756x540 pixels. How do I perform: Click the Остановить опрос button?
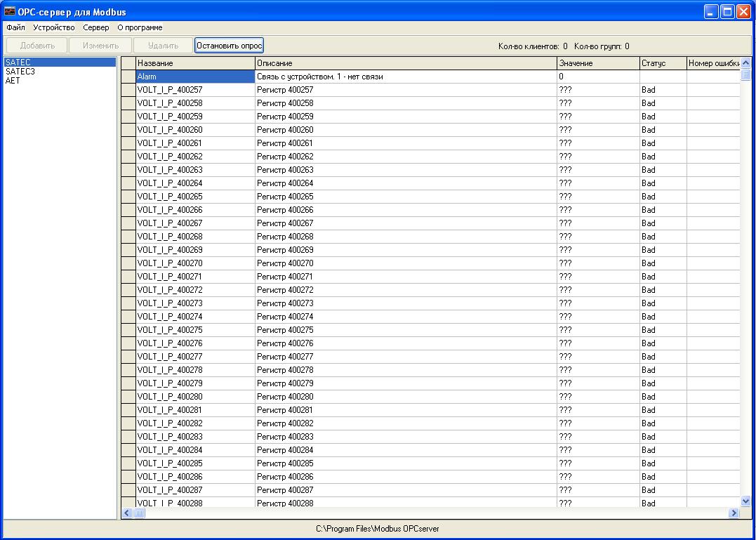point(229,46)
